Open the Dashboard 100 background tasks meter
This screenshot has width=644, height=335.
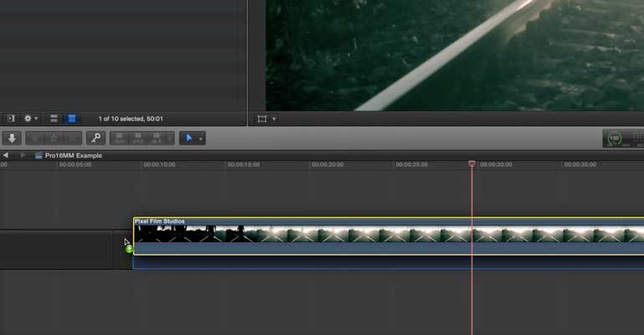[x=614, y=138]
